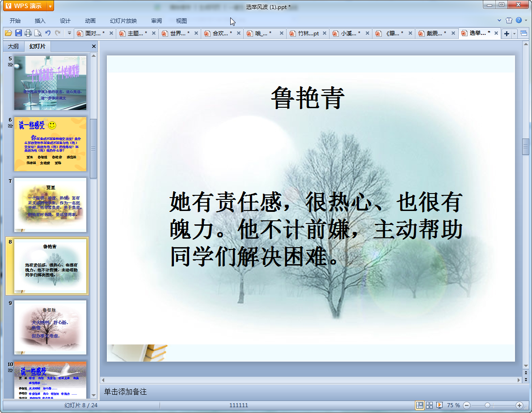532x413 pixels.
Task: Open the 开始 ribbon tab
Action: coord(15,21)
